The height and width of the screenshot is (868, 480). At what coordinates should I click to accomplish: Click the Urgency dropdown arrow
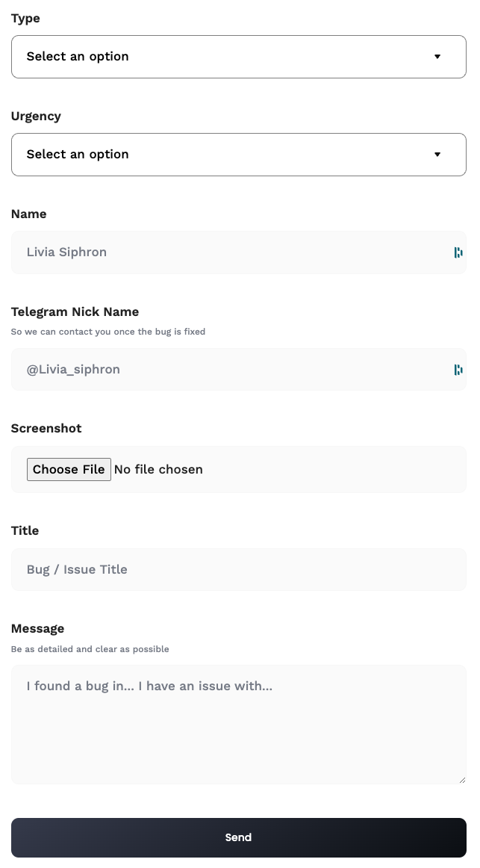point(437,155)
